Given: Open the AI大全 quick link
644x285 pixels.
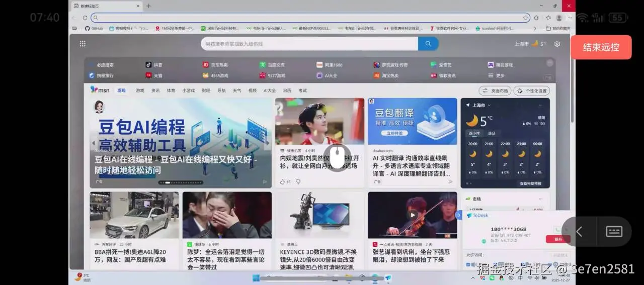Looking at the screenshot, I should (x=327, y=75).
